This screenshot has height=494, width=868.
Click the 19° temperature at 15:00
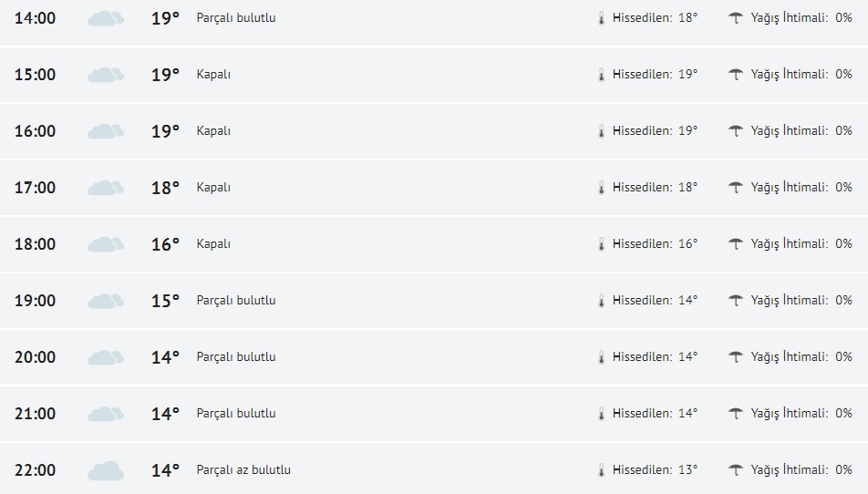(x=165, y=75)
